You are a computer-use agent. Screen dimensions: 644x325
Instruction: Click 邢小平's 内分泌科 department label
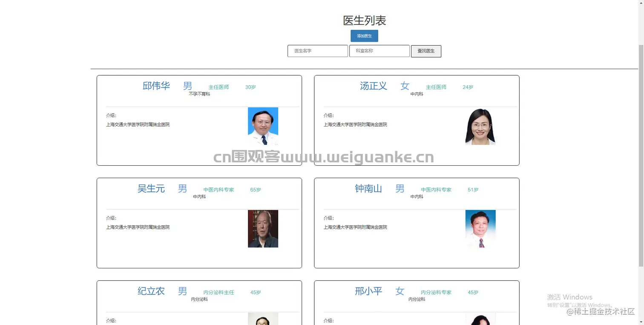pyautogui.click(x=417, y=299)
